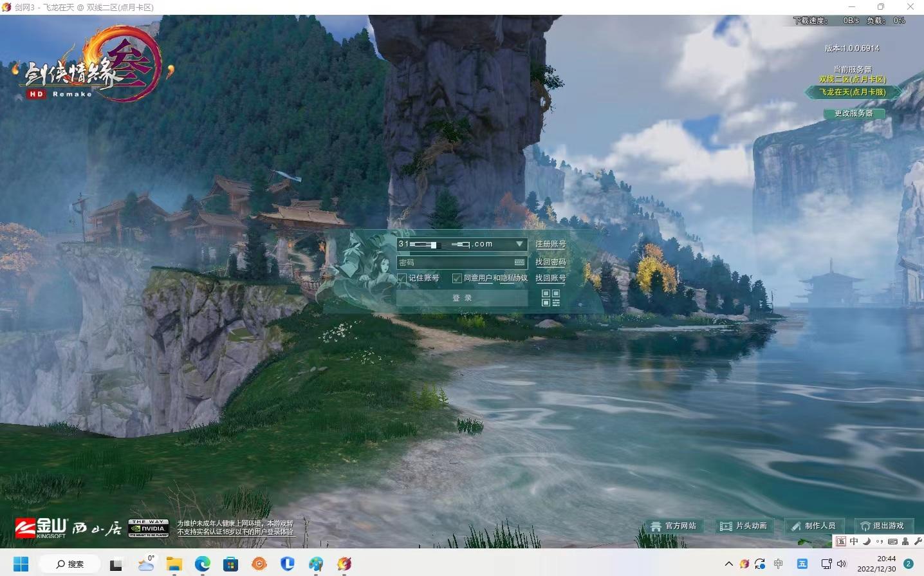Open the paint palette app on taskbar
The width and height of the screenshot is (924, 576).
(316, 564)
